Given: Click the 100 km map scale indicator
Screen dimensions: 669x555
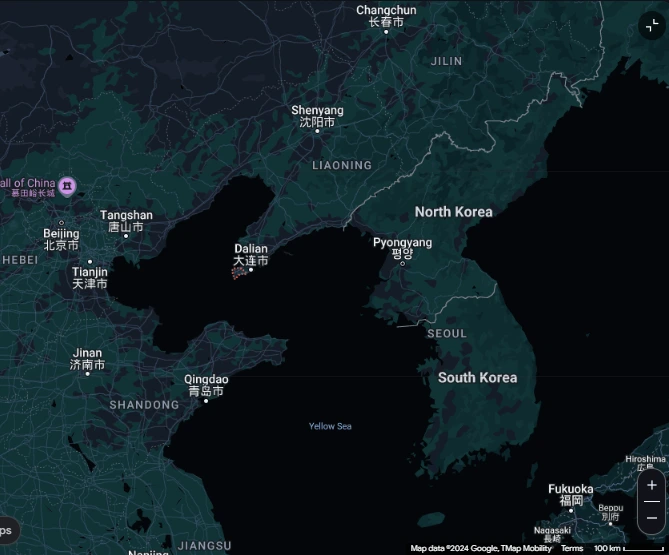Looking at the screenshot, I should pos(629,548).
